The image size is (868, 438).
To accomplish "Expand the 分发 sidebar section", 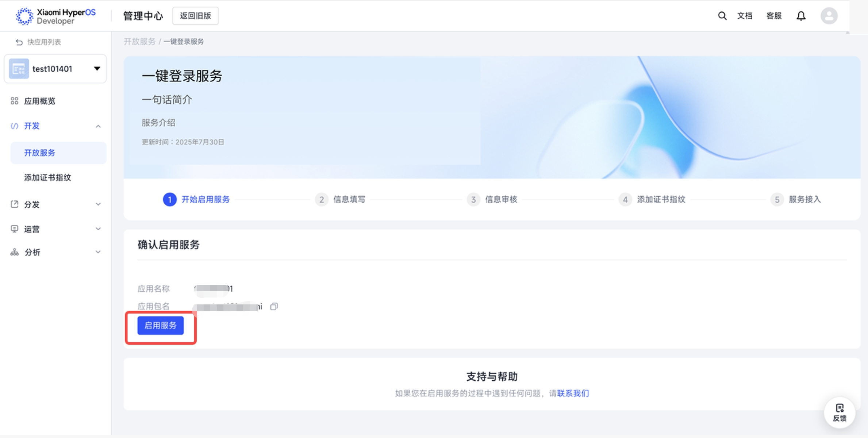I will point(98,204).
